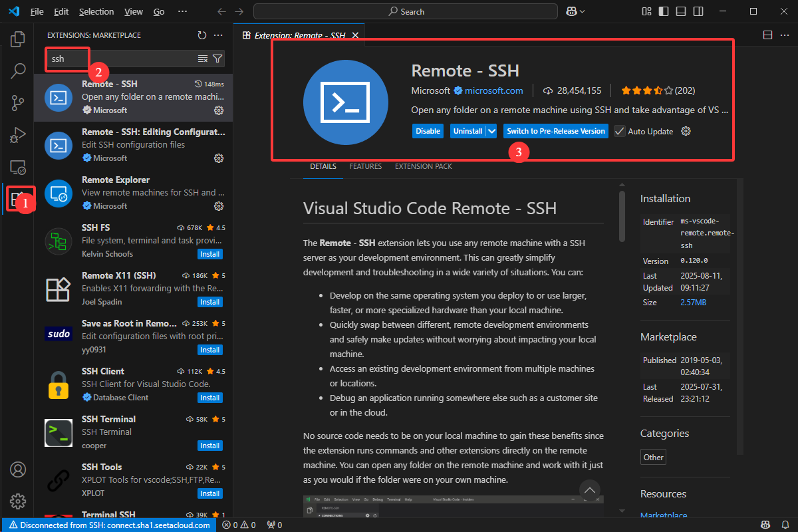The width and height of the screenshot is (798, 532).
Task: Click errors and warnings count in status bar
Action: [239, 525]
